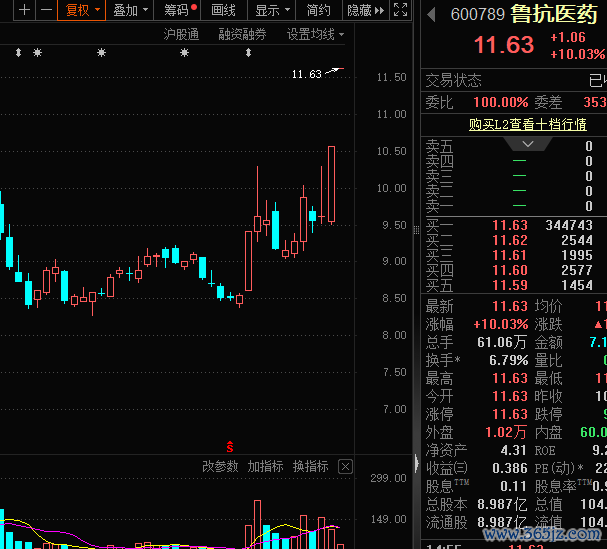Click the 10.50 price axis label
607x549 pixels.
[391, 151]
